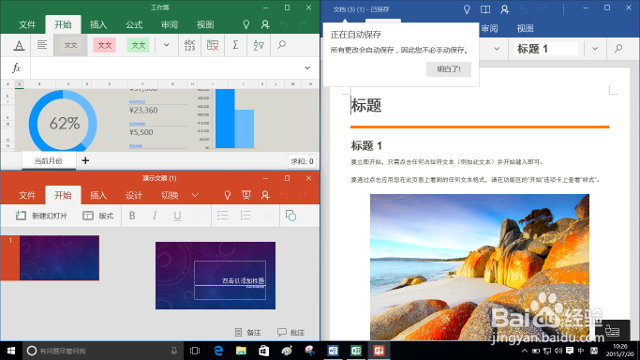Click the fx insert function button
This screenshot has height=360, width=640.
click(16, 68)
